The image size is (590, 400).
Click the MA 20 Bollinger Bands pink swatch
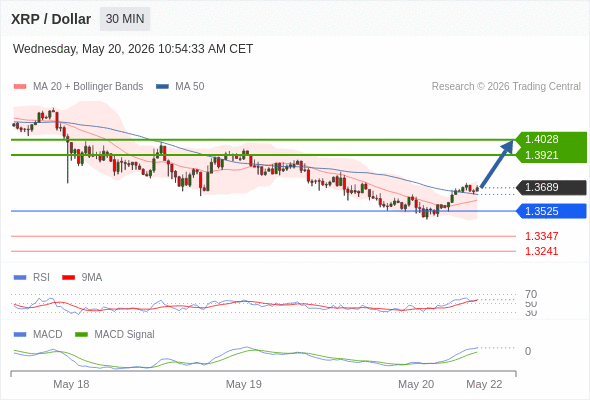pyautogui.click(x=20, y=87)
